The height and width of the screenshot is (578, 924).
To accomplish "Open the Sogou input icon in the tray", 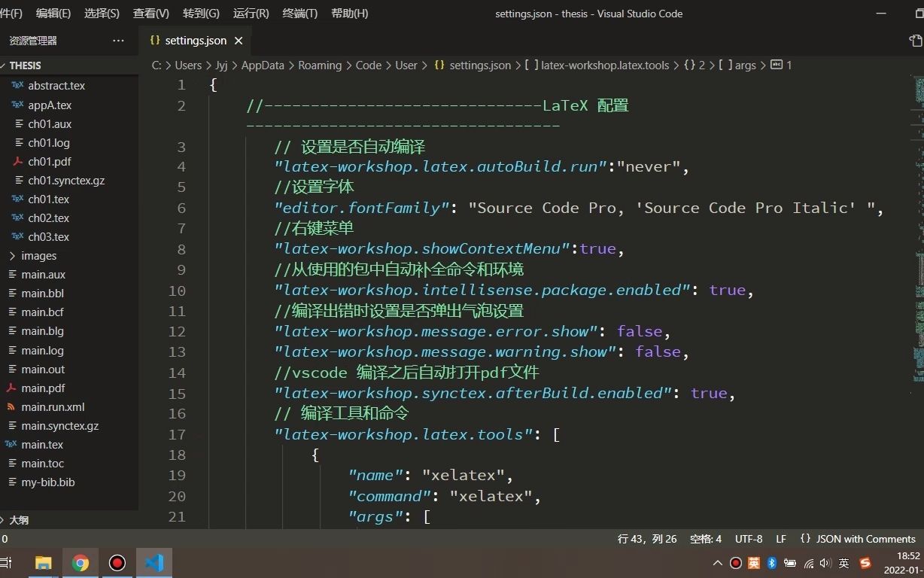I will tap(865, 563).
